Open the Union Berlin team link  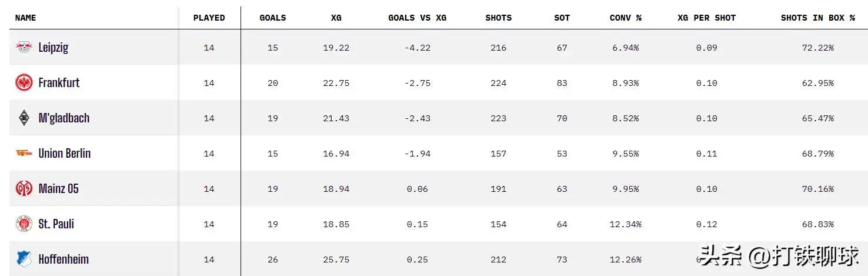[65, 154]
